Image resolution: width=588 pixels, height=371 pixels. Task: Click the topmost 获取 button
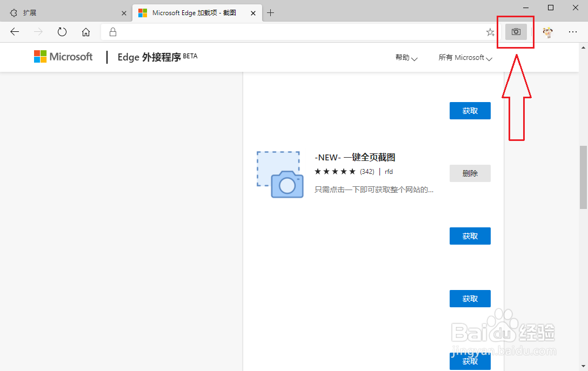coord(470,111)
